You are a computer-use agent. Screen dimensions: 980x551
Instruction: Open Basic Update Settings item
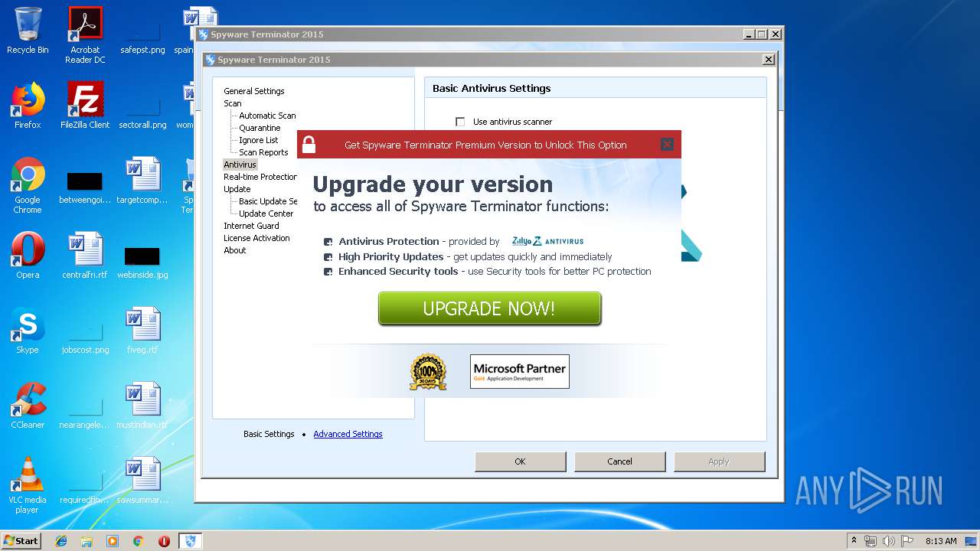point(268,201)
